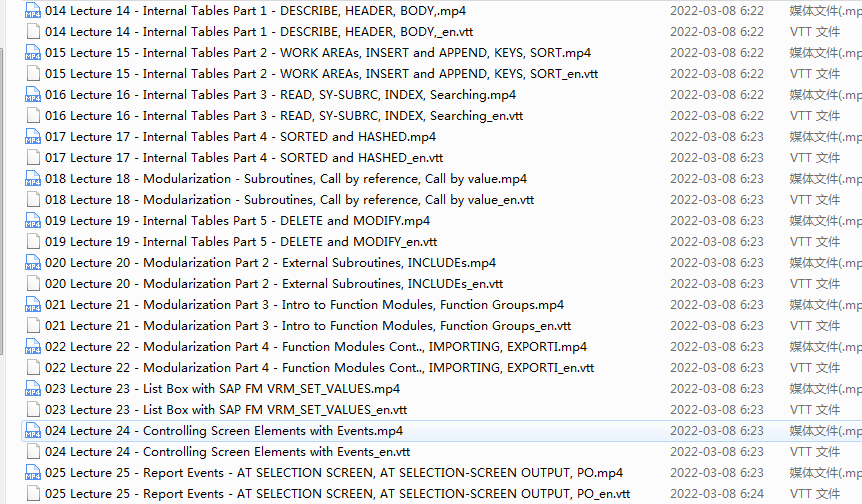
Task: Click VTT 文件 type of Lecture 14 vtt row
Action: (815, 31)
